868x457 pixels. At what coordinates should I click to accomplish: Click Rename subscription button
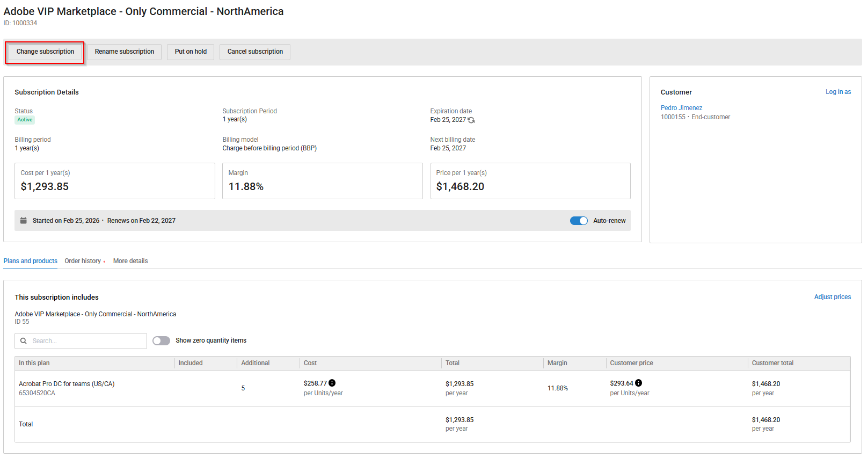point(125,52)
